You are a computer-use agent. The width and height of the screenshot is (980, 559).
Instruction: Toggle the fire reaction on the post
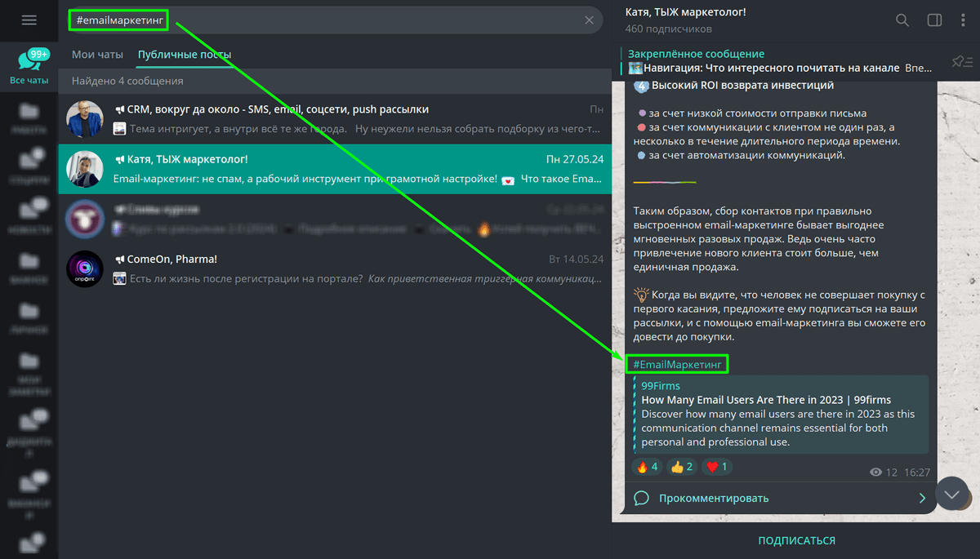(x=648, y=467)
